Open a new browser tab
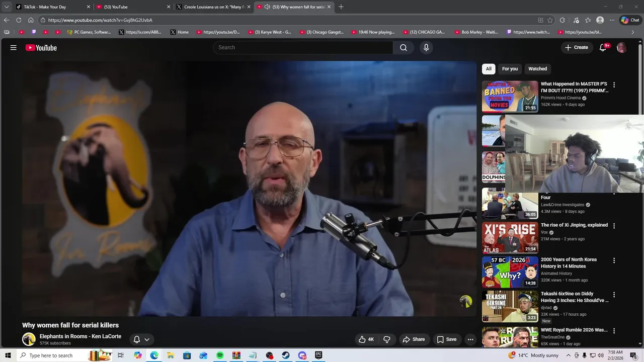The width and height of the screenshot is (644, 362). (x=341, y=7)
